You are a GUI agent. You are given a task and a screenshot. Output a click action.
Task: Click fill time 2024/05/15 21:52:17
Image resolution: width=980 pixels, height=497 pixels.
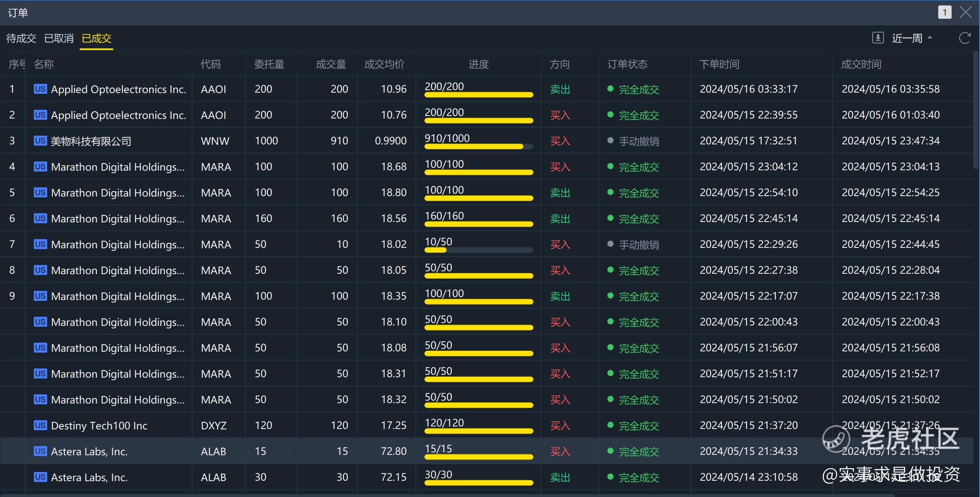891,373
